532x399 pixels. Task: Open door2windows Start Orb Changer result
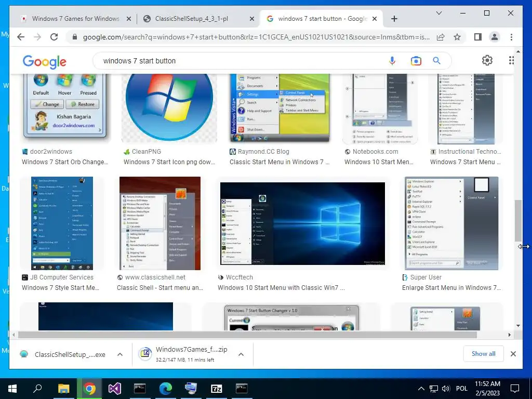click(65, 162)
